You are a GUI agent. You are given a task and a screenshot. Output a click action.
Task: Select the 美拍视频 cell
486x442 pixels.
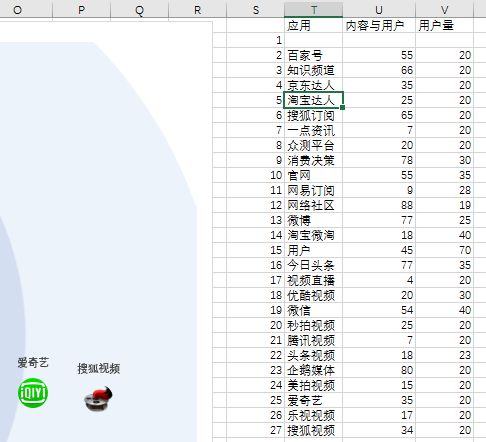314,385
